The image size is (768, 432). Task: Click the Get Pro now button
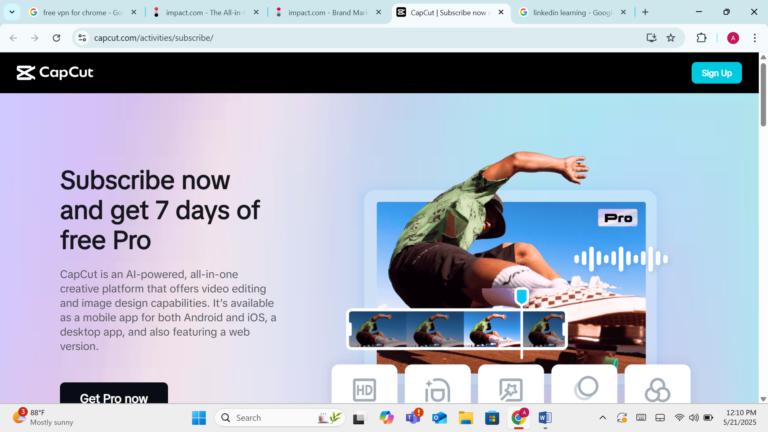114,395
